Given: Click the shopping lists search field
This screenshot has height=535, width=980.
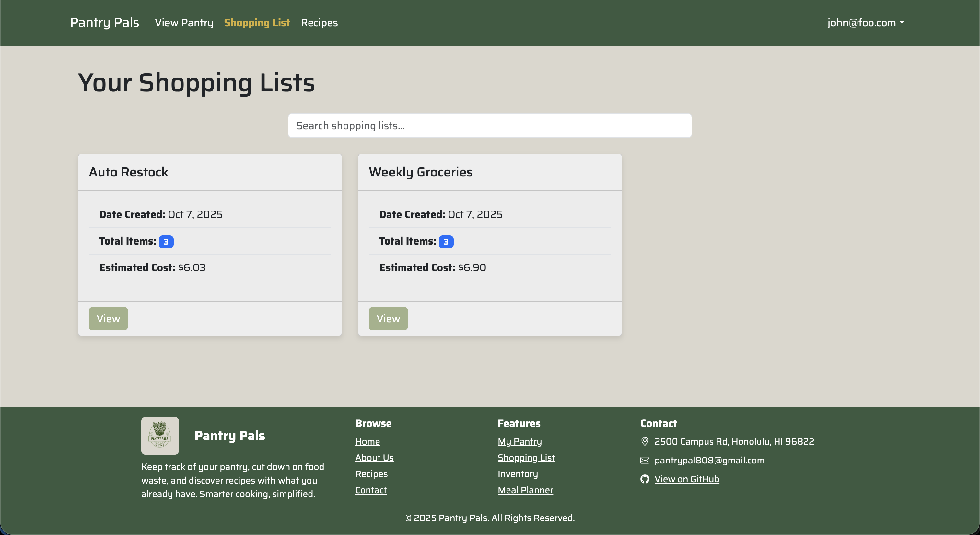Looking at the screenshot, I should click(490, 125).
